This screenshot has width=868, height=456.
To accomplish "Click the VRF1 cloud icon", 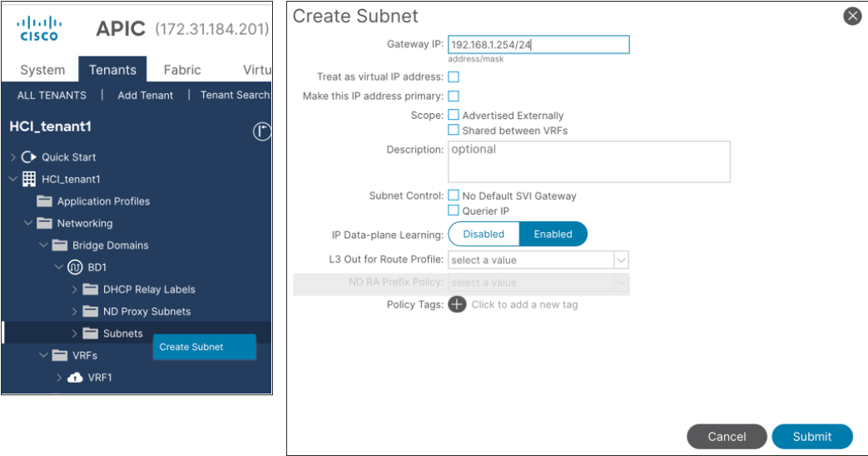I will pyautogui.click(x=75, y=378).
